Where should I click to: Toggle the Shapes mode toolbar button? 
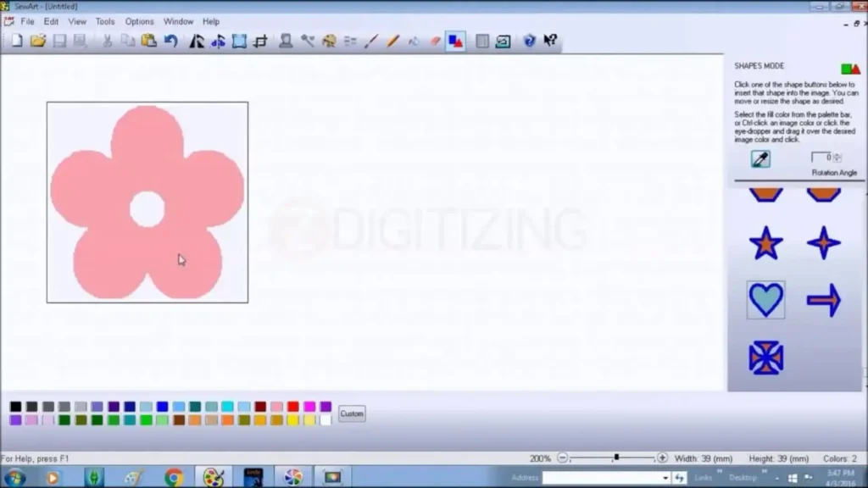coord(456,41)
